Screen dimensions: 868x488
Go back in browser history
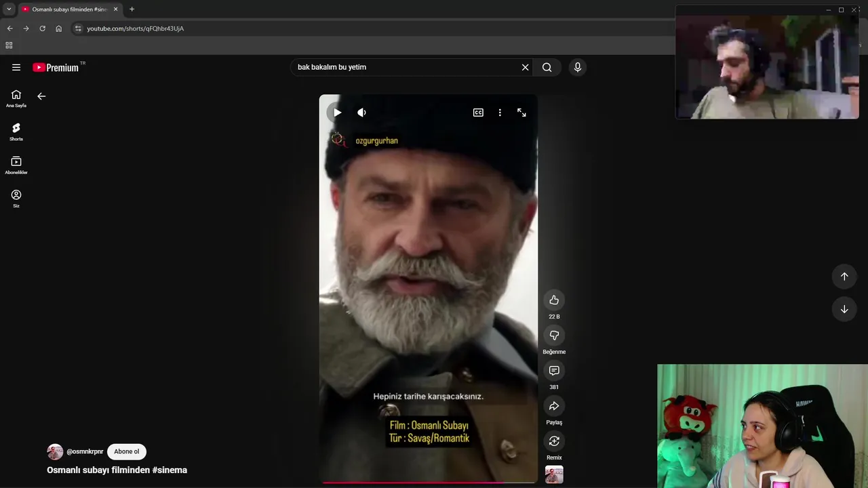click(x=9, y=28)
